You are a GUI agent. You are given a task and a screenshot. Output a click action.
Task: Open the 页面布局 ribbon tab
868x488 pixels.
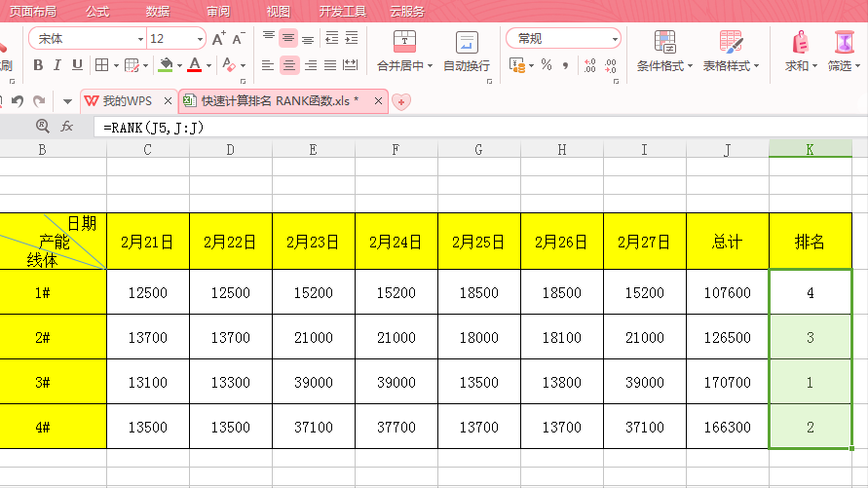pos(33,11)
